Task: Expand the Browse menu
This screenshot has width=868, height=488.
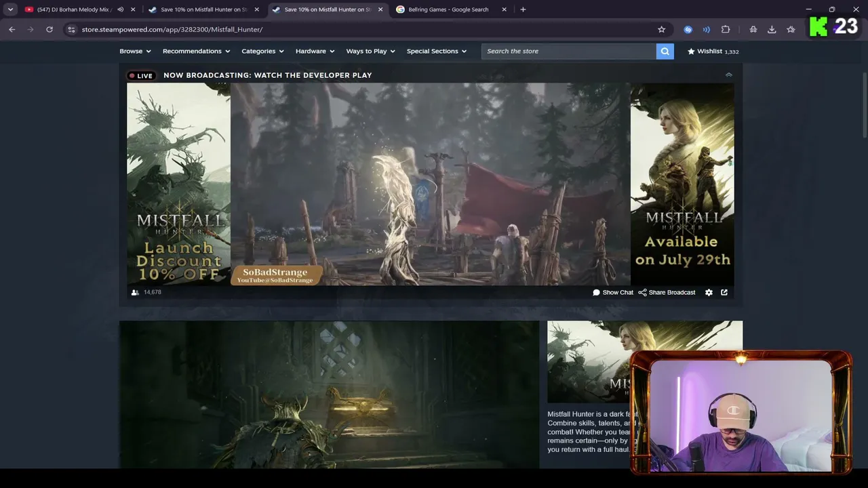Action: click(x=135, y=51)
